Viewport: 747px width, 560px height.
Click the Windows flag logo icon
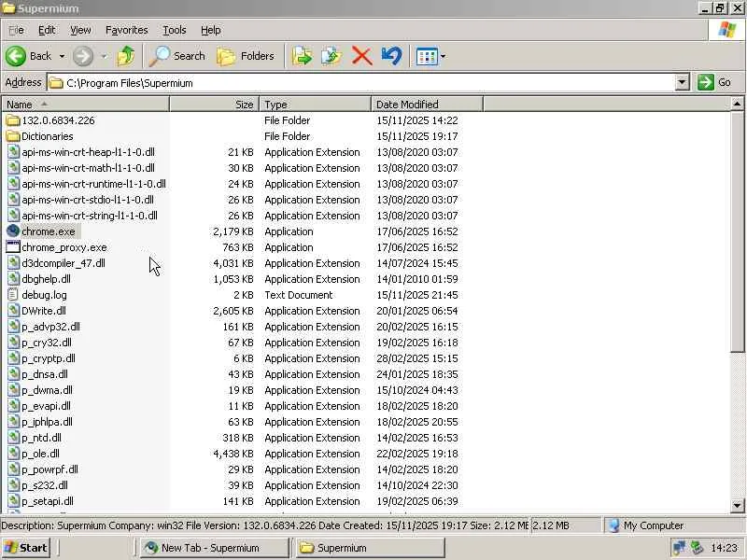[726, 30]
